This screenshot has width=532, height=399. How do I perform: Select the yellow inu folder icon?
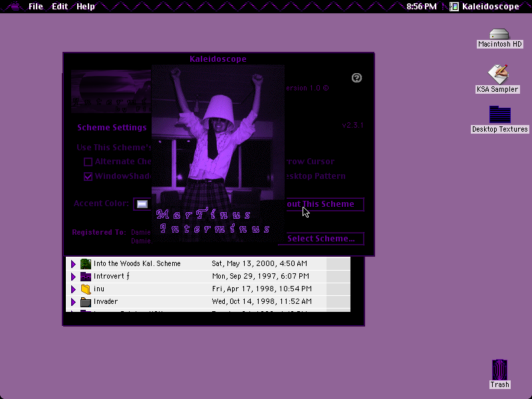tap(86, 289)
